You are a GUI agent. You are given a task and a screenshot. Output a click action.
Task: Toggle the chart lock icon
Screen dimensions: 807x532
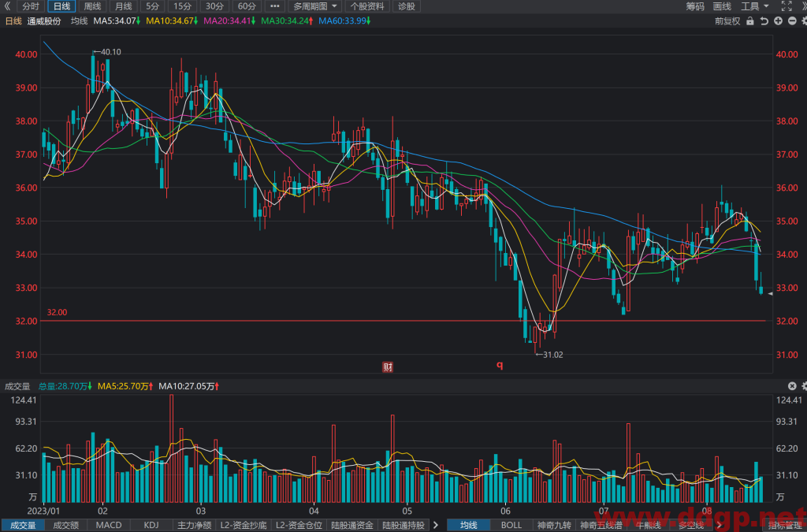[750, 21]
